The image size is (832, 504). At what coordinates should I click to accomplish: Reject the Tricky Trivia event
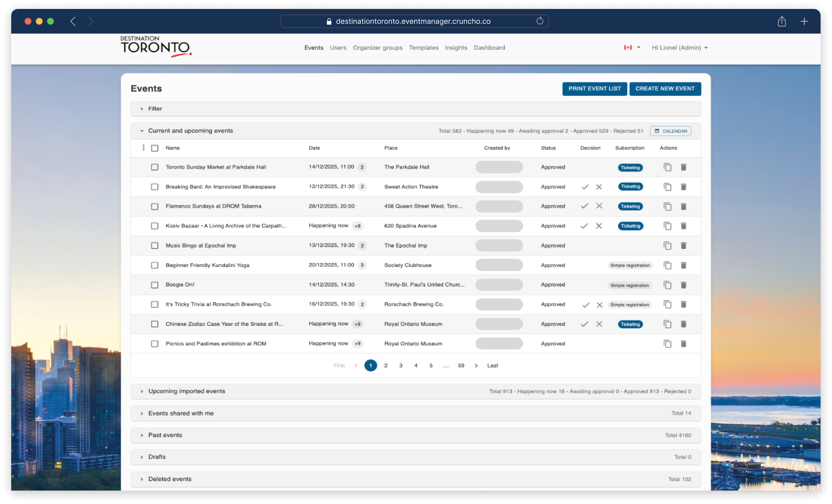tap(599, 305)
